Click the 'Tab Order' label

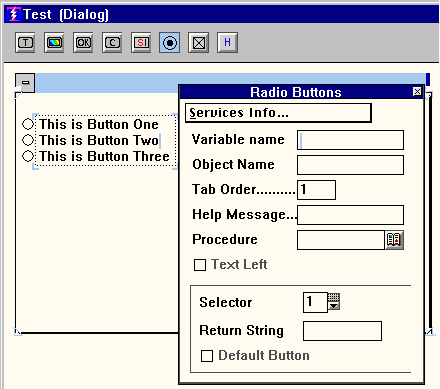(244, 190)
